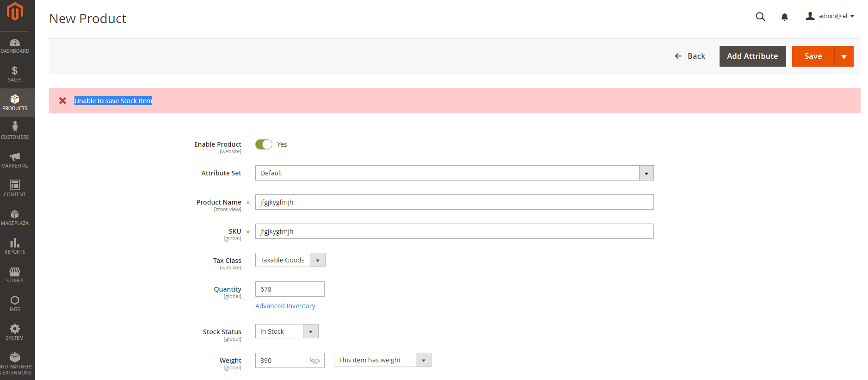Click the Back button
This screenshot has height=380, width=868.
(x=690, y=56)
